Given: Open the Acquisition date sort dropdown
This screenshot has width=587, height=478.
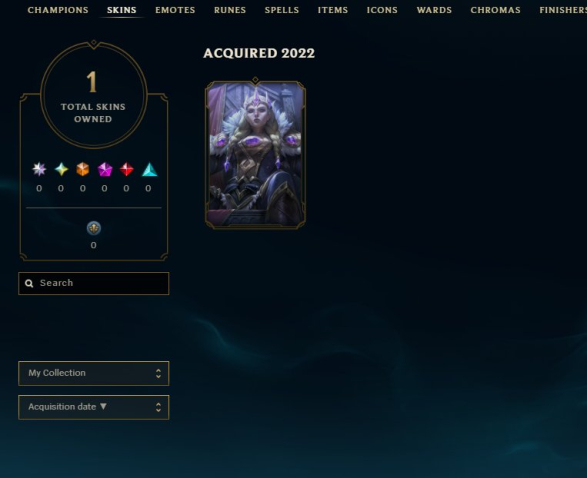Looking at the screenshot, I should pyautogui.click(x=94, y=407).
